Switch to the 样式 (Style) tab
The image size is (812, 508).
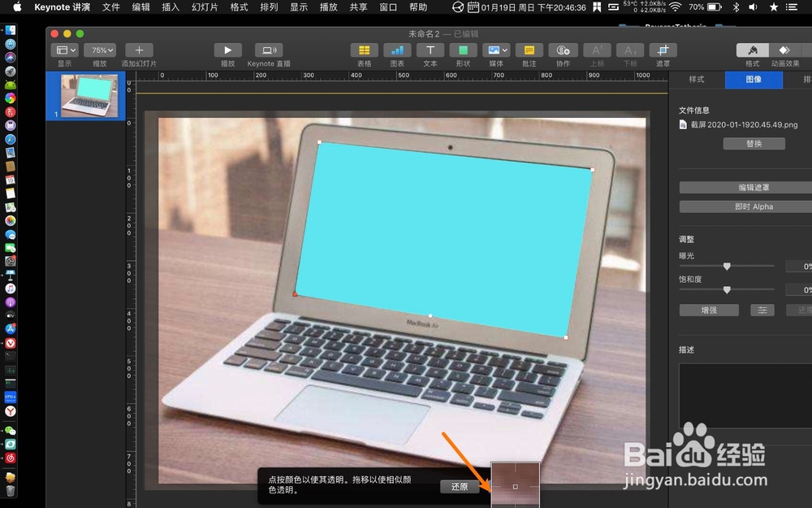point(697,80)
